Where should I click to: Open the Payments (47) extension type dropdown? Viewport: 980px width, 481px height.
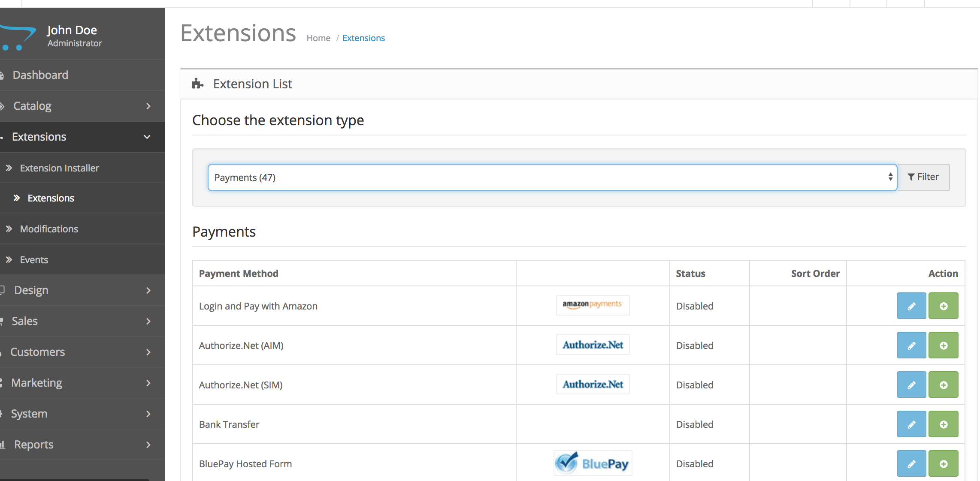[552, 177]
